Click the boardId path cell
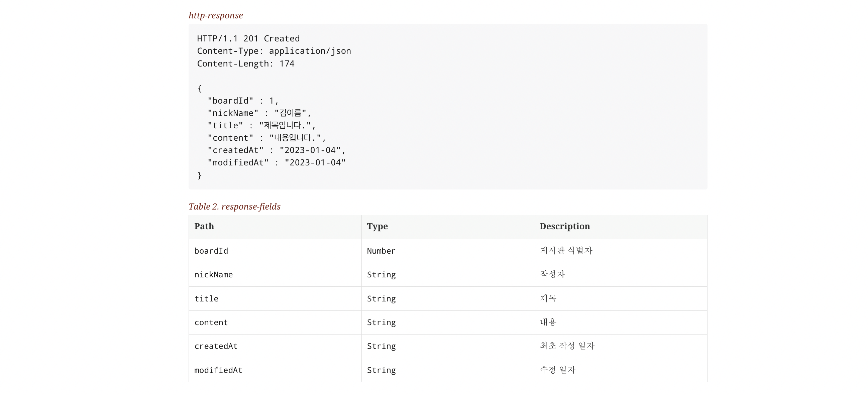Image resolution: width=868 pixels, height=395 pixels. pos(211,251)
